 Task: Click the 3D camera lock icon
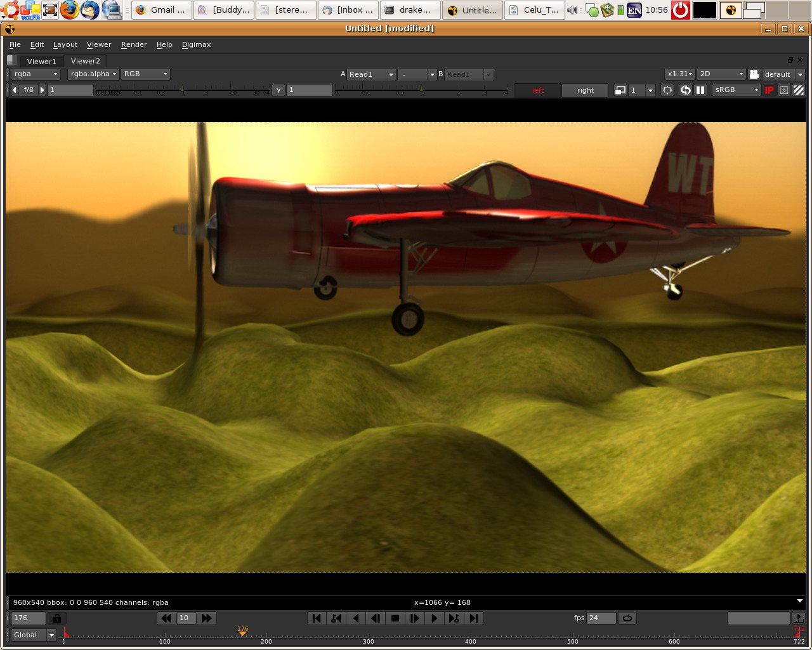click(x=754, y=74)
